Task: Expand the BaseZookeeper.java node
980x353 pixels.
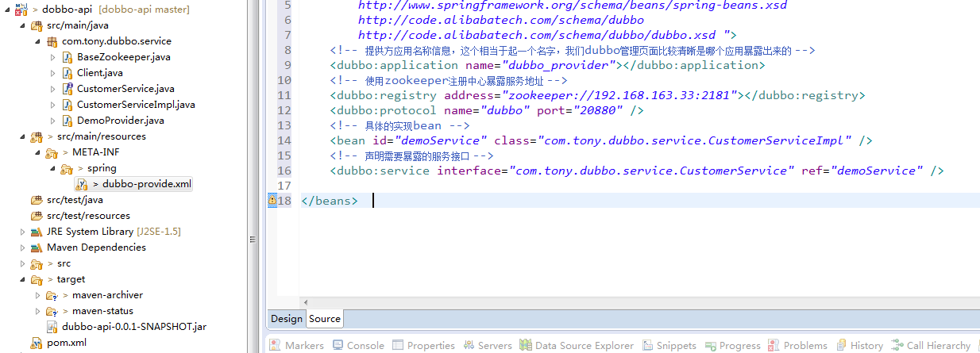Action: (52, 57)
